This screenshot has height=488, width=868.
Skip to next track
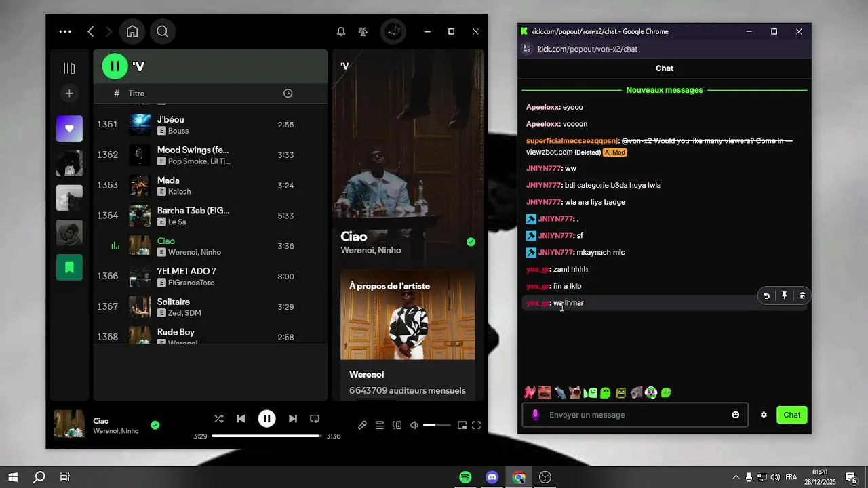(293, 419)
